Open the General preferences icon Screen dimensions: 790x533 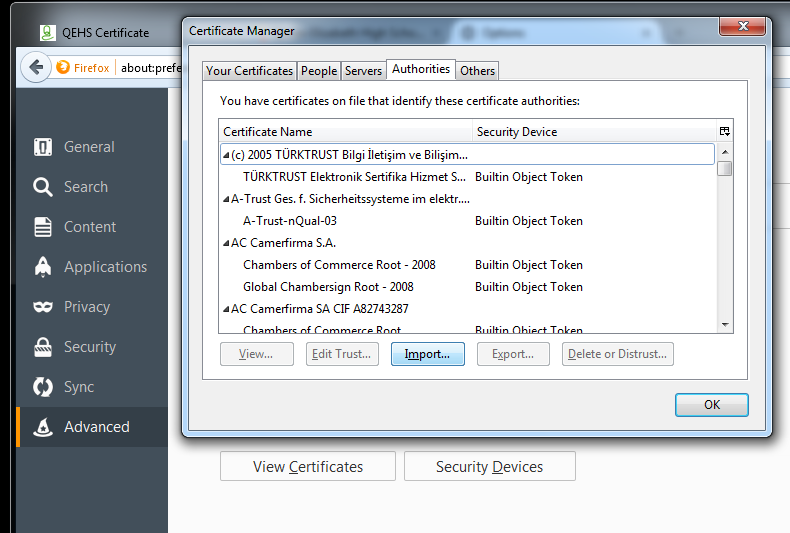[43, 147]
